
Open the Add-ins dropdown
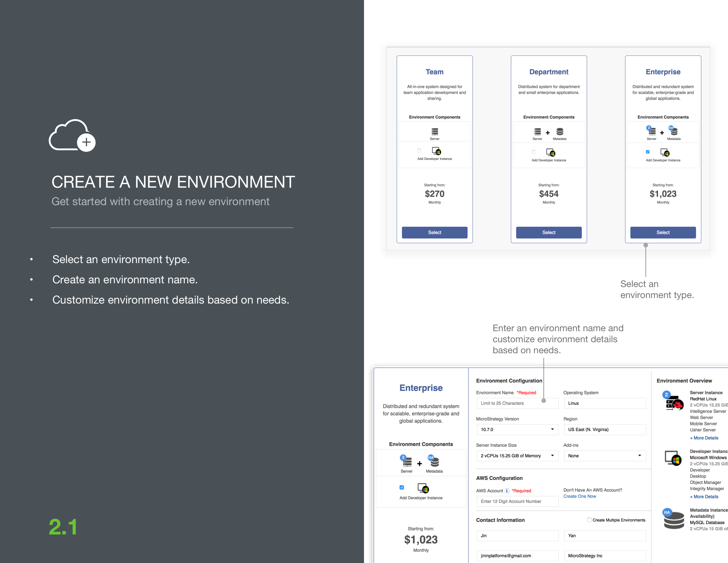pos(639,456)
